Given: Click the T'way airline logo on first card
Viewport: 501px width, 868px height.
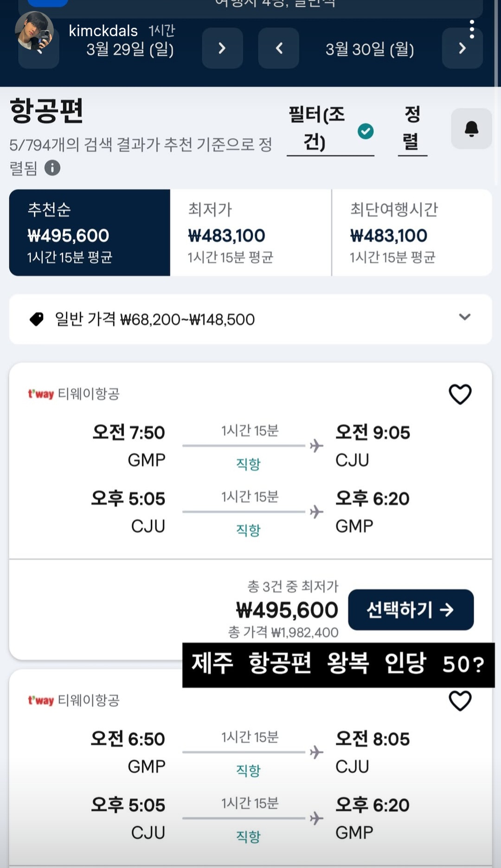Looking at the screenshot, I should point(41,394).
